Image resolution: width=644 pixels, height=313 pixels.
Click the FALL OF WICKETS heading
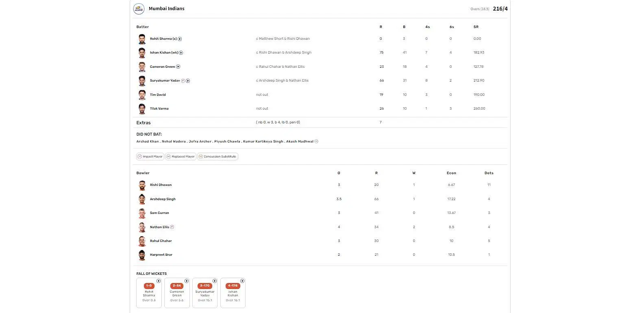tap(152, 274)
